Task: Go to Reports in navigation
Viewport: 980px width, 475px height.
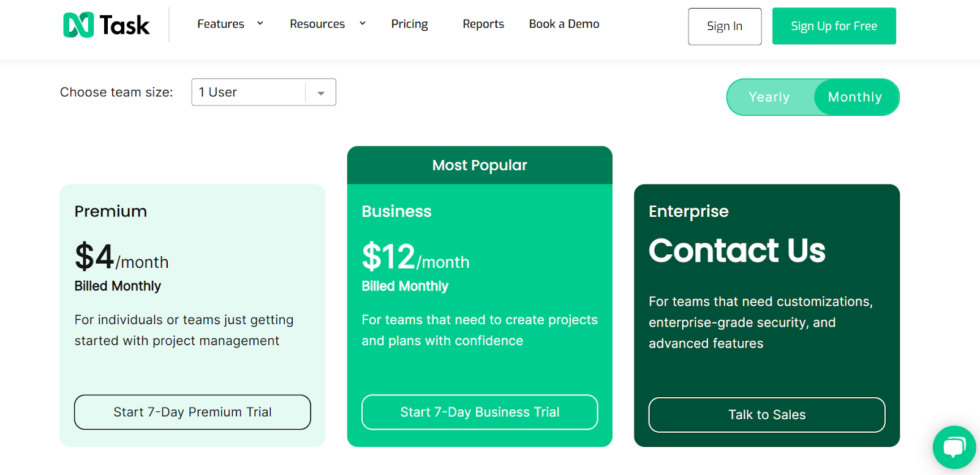Action: coord(483,24)
